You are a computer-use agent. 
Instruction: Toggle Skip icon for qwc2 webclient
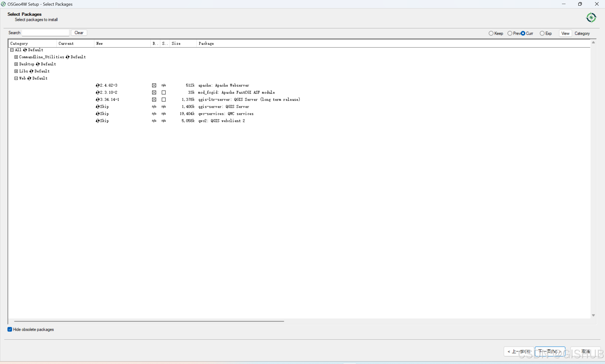point(98,121)
